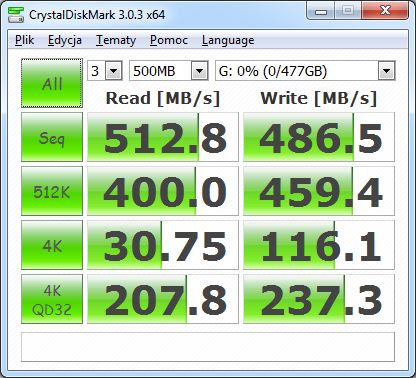Click the Read [MB/s] column header
This screenshot has width=416, height=378.
pyautogui.click(x=163, y=98)
